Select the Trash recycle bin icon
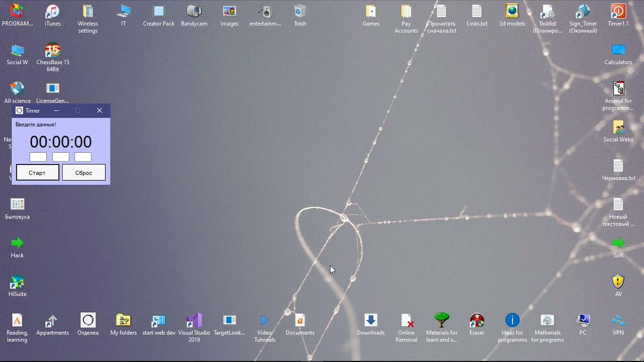The image size is (644, 362). click(x=300, y=11)
